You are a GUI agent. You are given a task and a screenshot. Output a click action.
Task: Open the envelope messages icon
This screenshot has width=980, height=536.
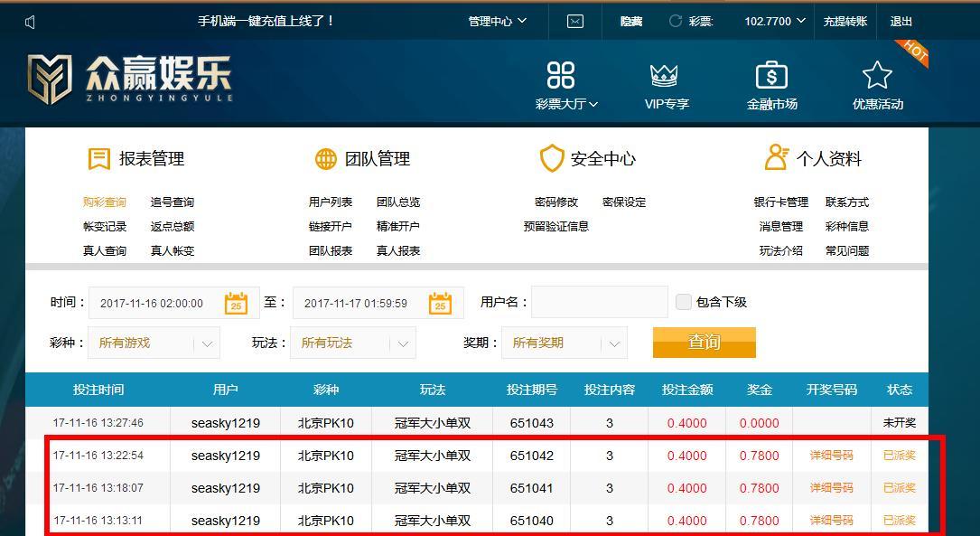[575, 22]
